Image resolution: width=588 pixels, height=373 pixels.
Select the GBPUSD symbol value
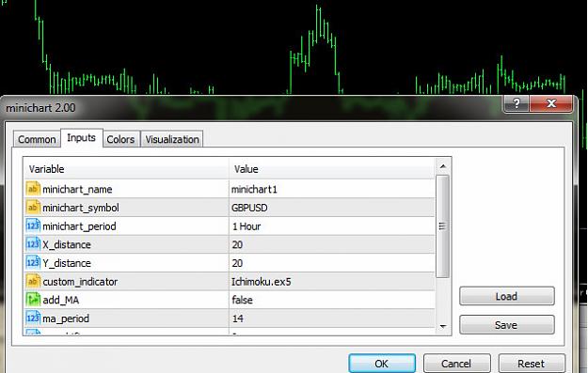(332, 208)
